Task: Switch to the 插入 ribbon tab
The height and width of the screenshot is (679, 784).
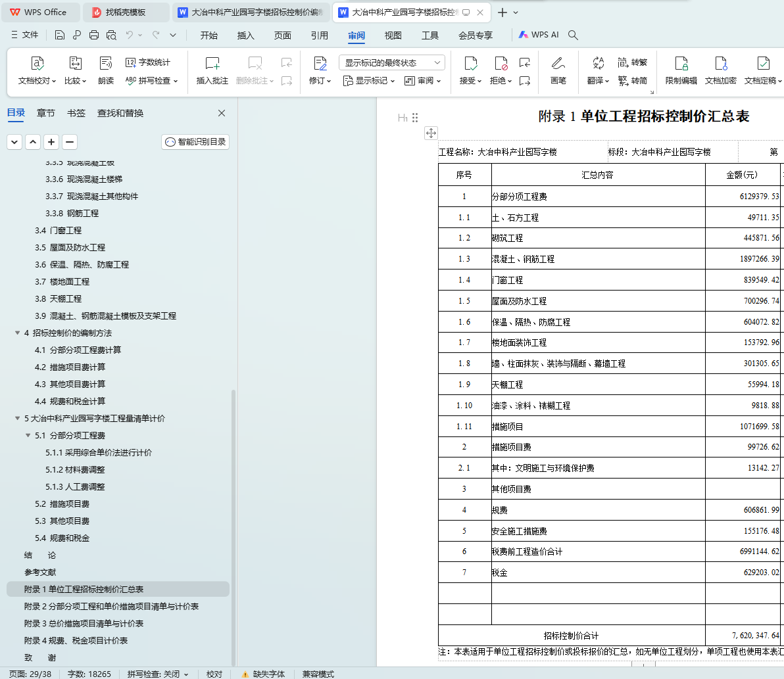Action: click(x=245, y=35)
